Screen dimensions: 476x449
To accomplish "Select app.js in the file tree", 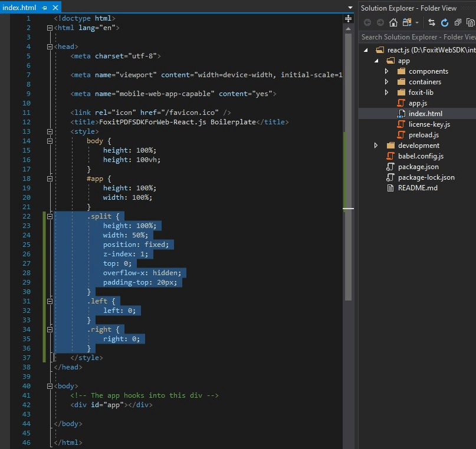I will point(418,103).
